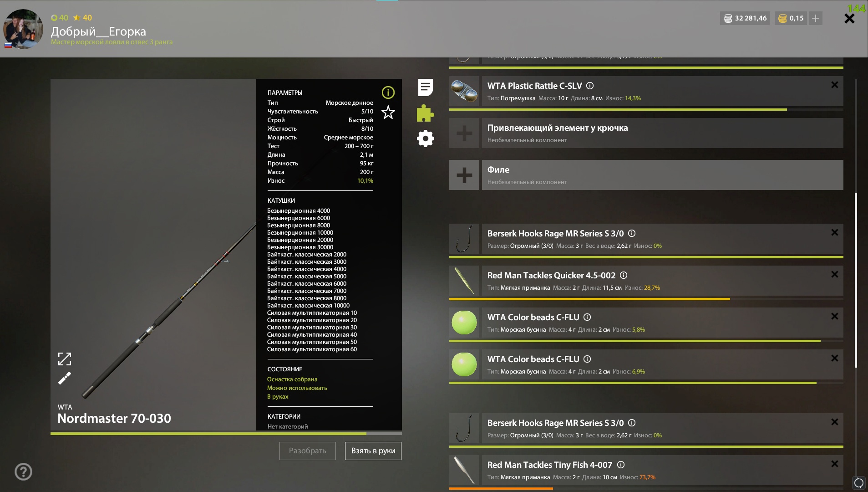The image size is (868, 492).
Task: Show info for Tiny Fish 4-007
Action: point(621,465)
